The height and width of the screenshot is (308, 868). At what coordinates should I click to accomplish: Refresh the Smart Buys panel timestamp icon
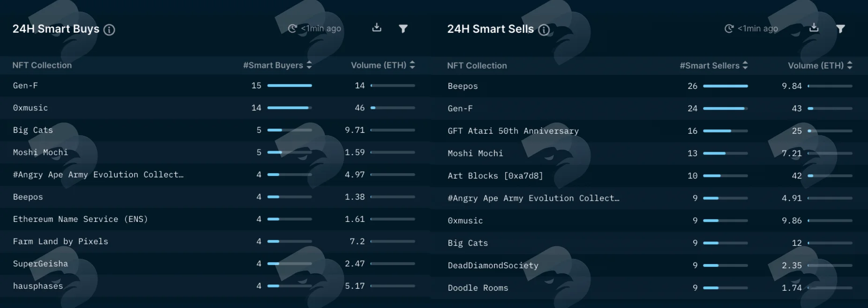[292, 29]
